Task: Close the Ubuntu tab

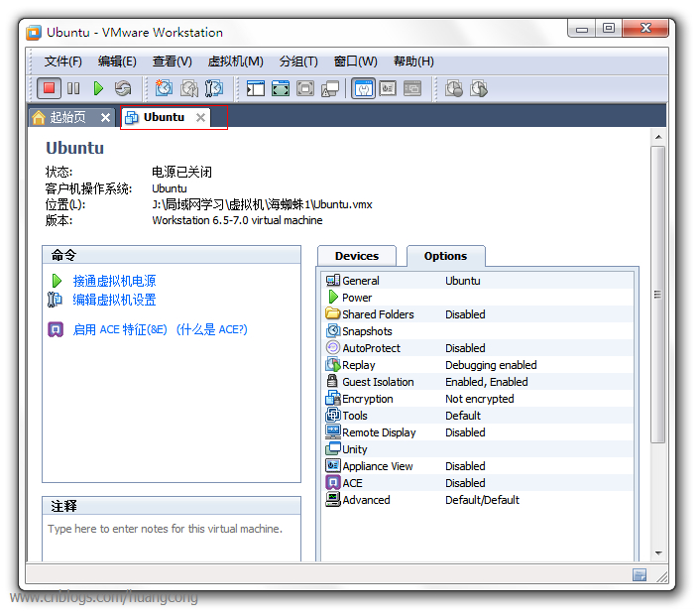Action: [201, 117]
